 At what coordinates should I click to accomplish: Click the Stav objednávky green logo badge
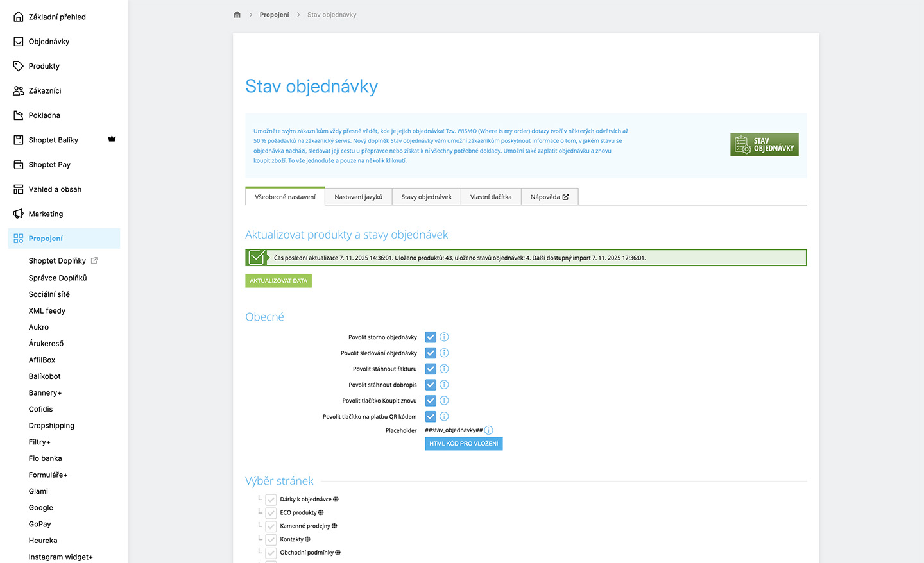(764, 144)
